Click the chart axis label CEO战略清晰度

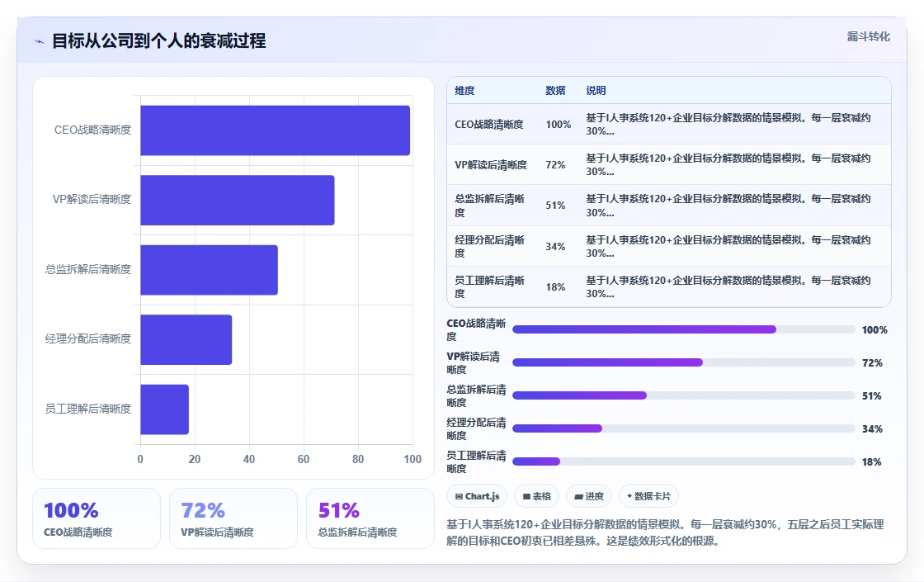click(92, 130)
